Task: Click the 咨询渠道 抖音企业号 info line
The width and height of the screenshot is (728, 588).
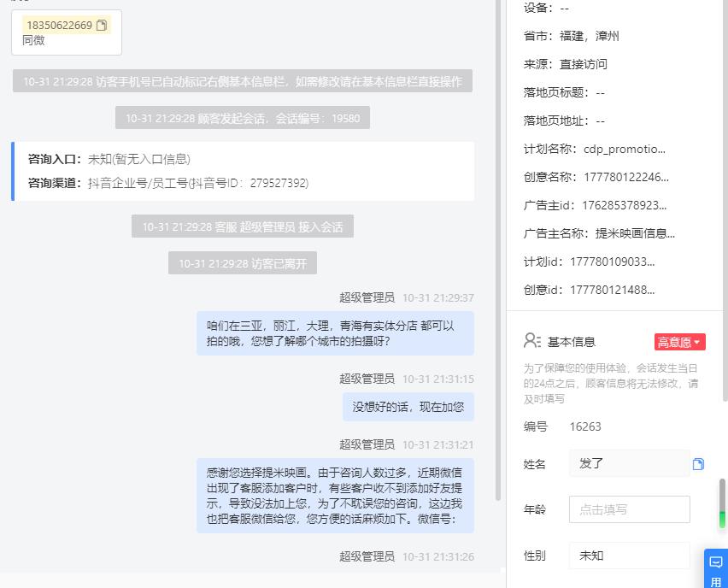Action: pos(168,183)
